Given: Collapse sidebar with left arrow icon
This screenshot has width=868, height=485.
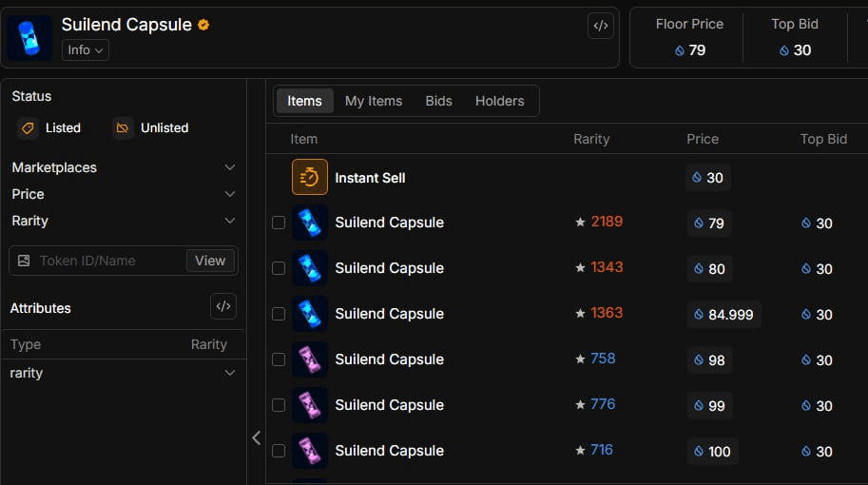Looking at the screenshot, I should (257, 438).
